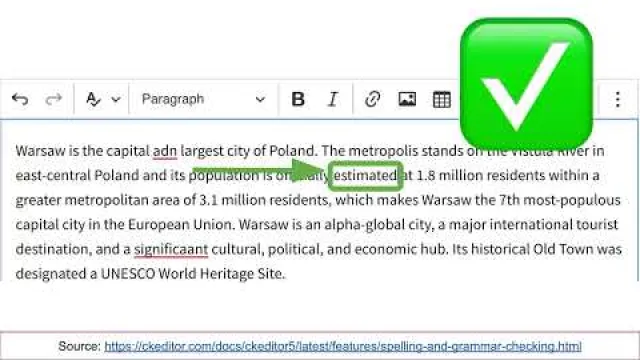Open the spell check tool icon
The width and height of the screenshot is (640, 360).
click(93, 99)
